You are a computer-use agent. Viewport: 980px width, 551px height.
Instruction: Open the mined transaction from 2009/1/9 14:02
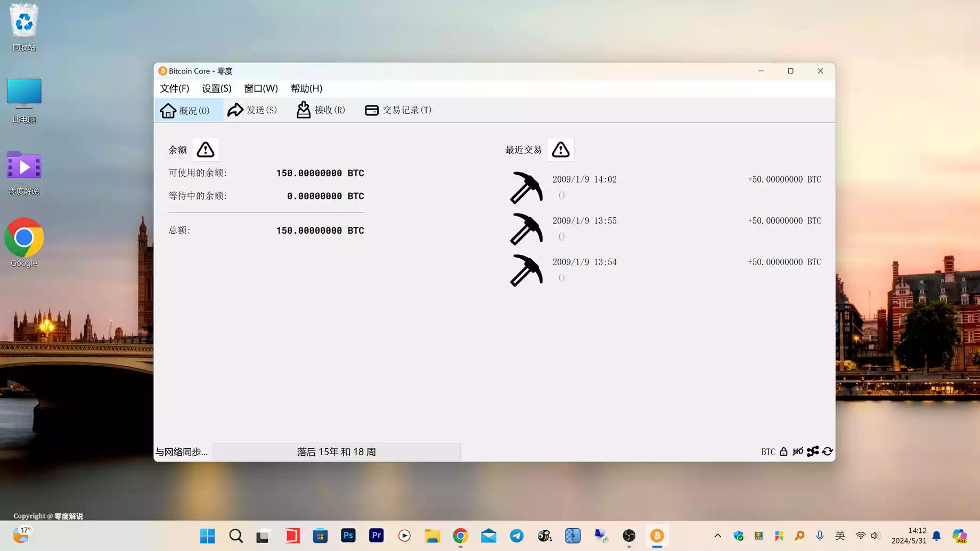[665, 187]
